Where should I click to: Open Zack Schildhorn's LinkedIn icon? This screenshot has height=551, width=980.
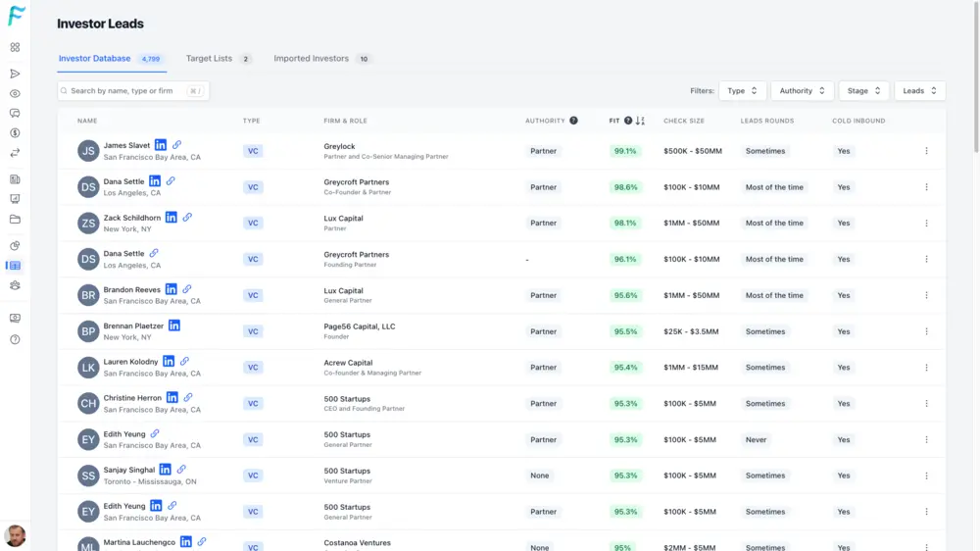pos(171,218)
